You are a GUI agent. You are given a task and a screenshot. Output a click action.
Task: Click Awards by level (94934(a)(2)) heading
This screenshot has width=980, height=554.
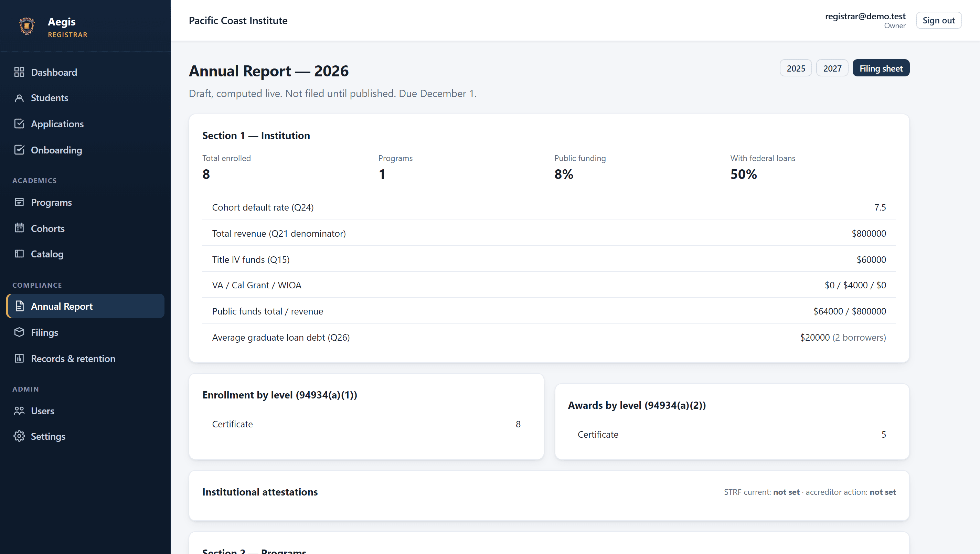(637, 405)
